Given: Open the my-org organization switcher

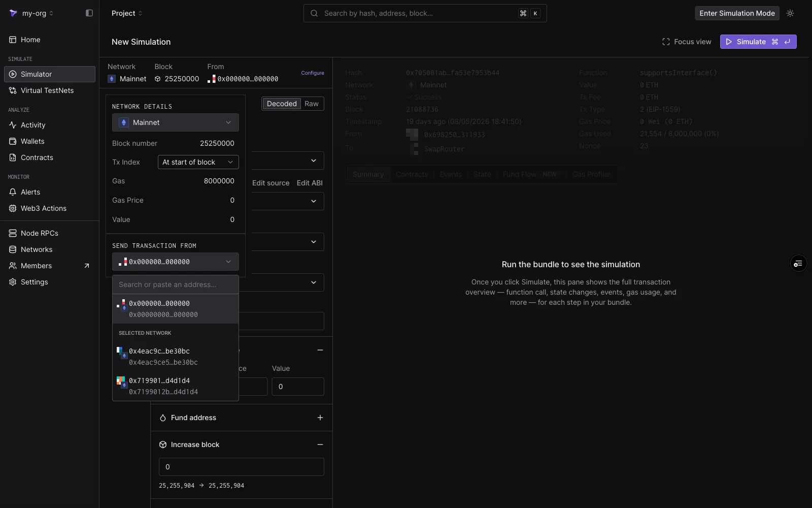Looking at the screenshot, I should (31, 13).
